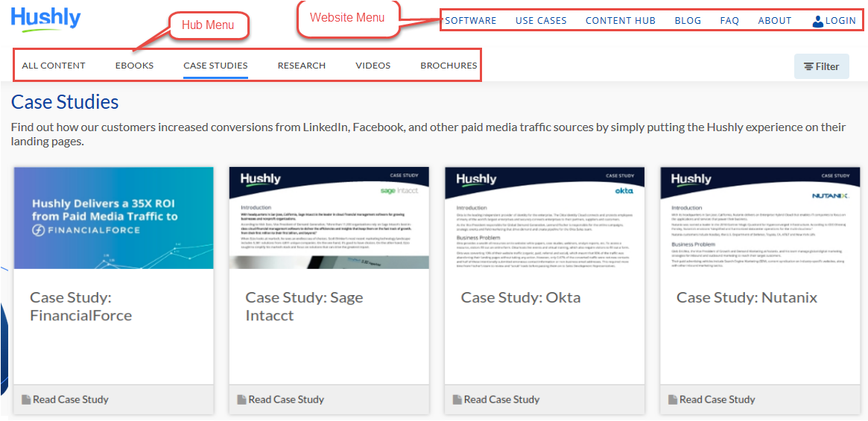Click document icon for FinancialForce Read Case Study
Viewport: 868px width, 421px height.
point(26,399)
